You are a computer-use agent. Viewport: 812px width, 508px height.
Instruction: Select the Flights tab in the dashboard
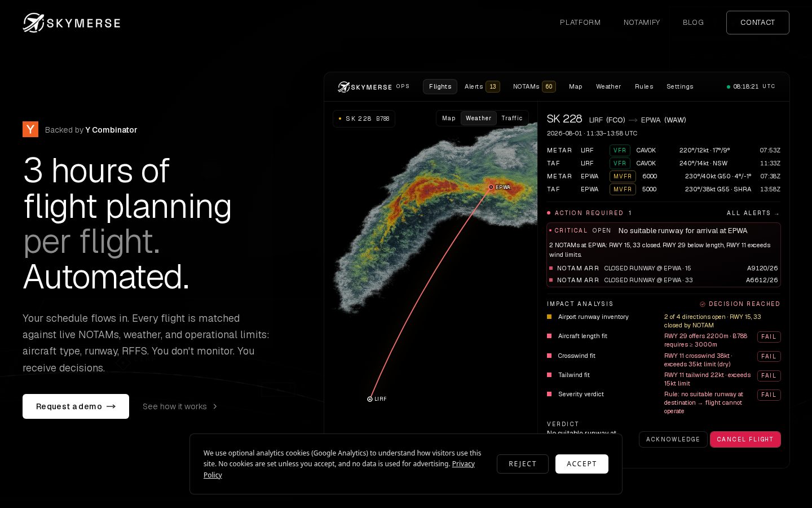(440, 86)
